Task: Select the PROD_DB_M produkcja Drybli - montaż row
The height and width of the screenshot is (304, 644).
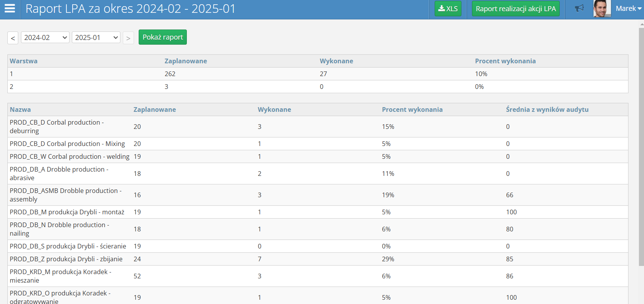Action: click(x=67, y=212)
